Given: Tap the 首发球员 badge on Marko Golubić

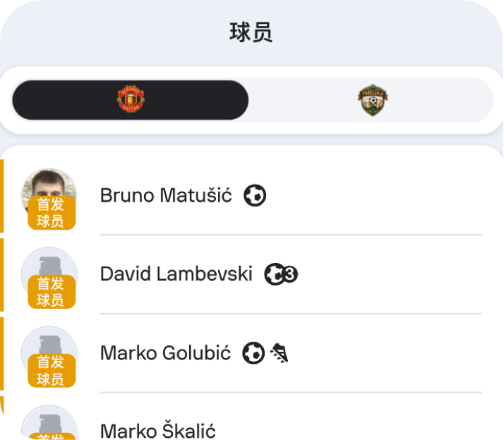Looking at the screenshot, I should (x=51, y=371).
